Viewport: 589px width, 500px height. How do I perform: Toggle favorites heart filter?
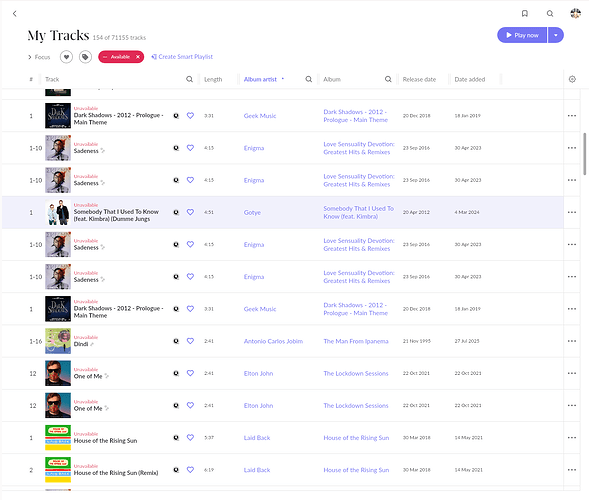[x=66, y=57]
